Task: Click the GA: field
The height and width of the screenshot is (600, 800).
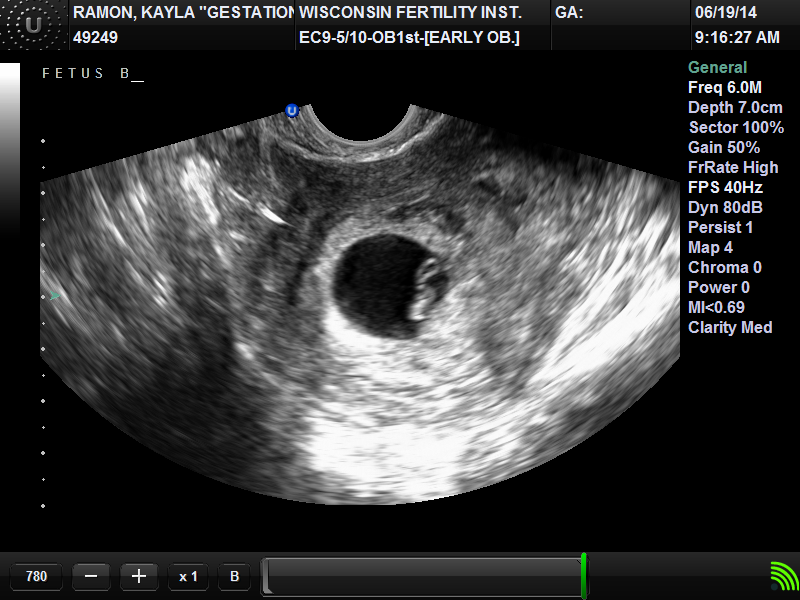Action: (569, 13)
